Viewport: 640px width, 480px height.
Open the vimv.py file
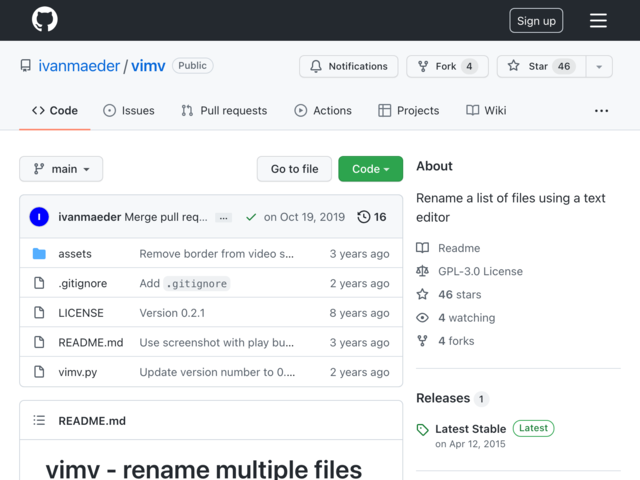tap(78, 372)
